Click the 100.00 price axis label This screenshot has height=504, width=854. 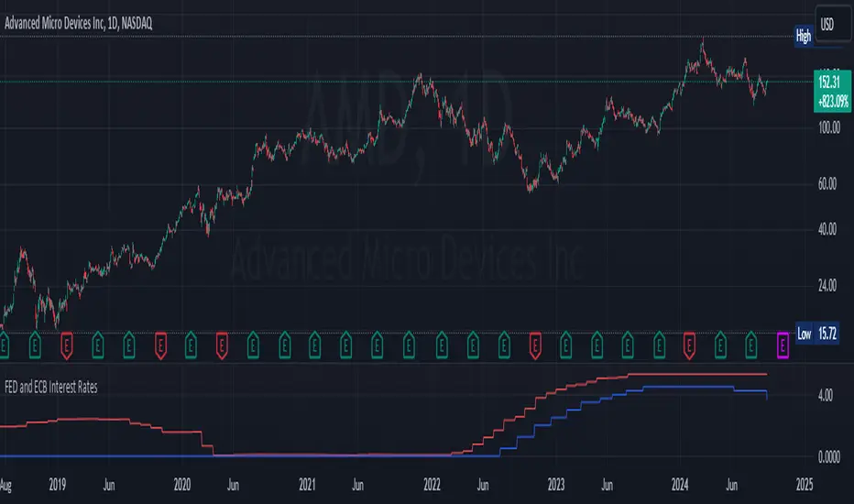coord(829,127)
